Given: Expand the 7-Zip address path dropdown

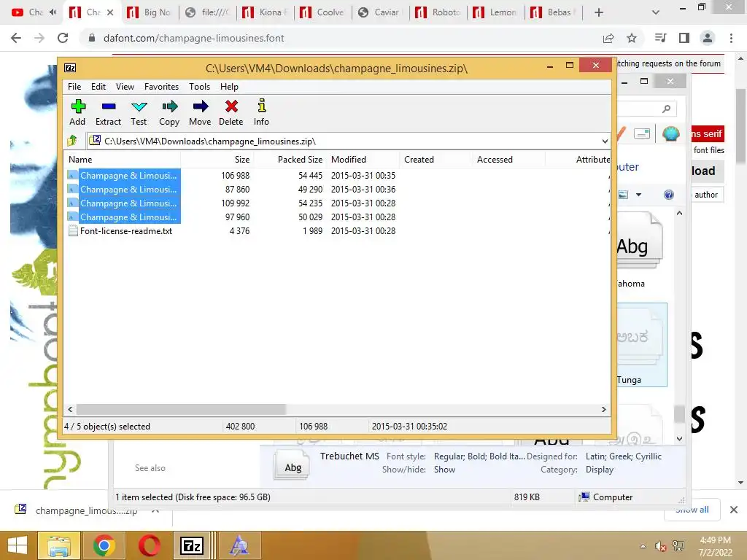Looking at the screenshot, I should [x=605, y=141].
